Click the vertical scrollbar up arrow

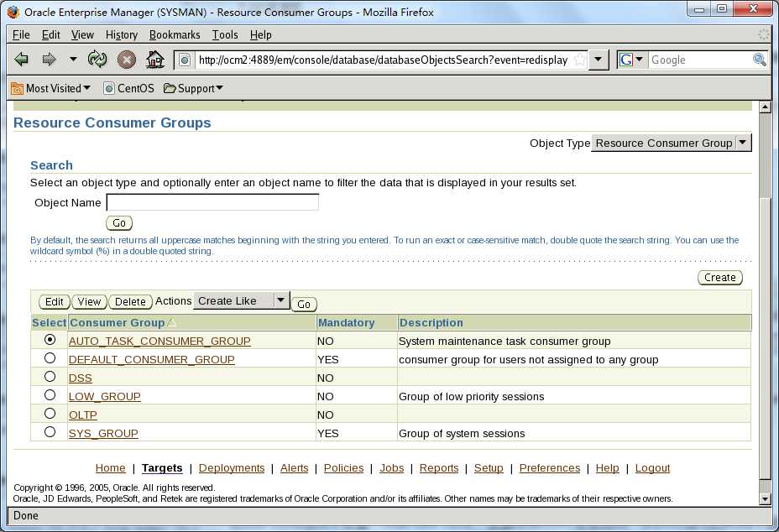pyautogui.click(x=765, y=107)
